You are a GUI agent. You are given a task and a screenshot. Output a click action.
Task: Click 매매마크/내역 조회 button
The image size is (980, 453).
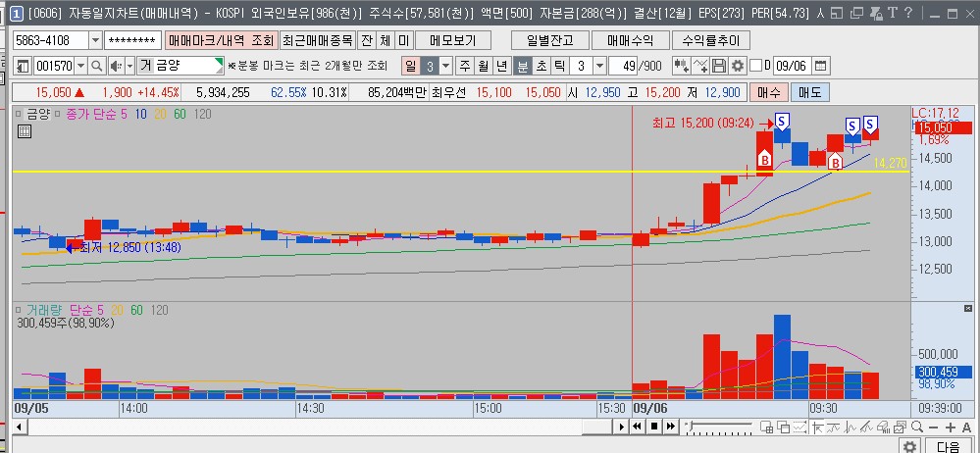[222, 40]
